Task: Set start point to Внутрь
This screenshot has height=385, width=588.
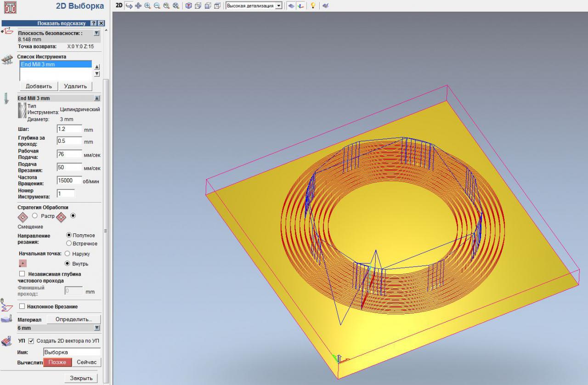Action: [x=68, y=264]
